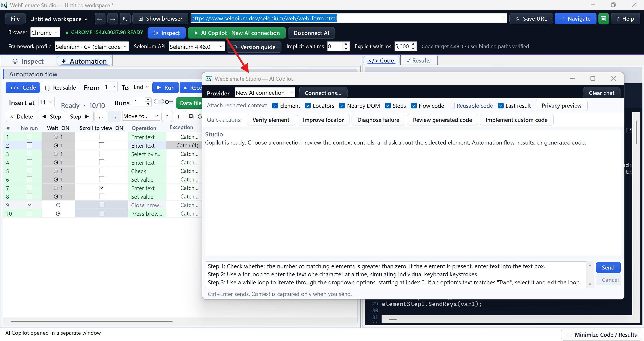Open Help
Screen dimensions: 644x341
(x=625, y=19)
